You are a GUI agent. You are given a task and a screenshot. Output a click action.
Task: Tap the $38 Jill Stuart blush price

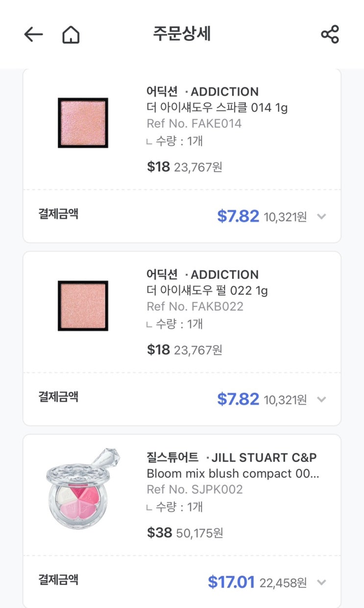pos(159,533)
